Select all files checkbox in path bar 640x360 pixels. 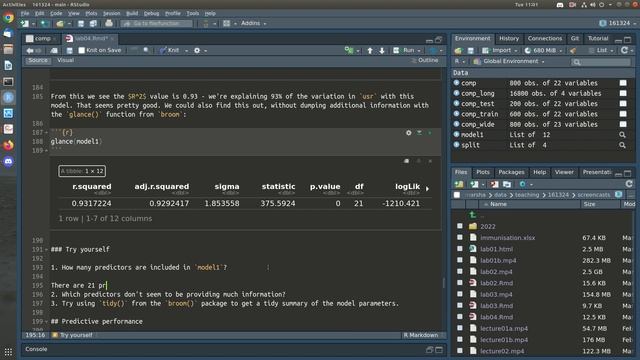pos(457,195)
